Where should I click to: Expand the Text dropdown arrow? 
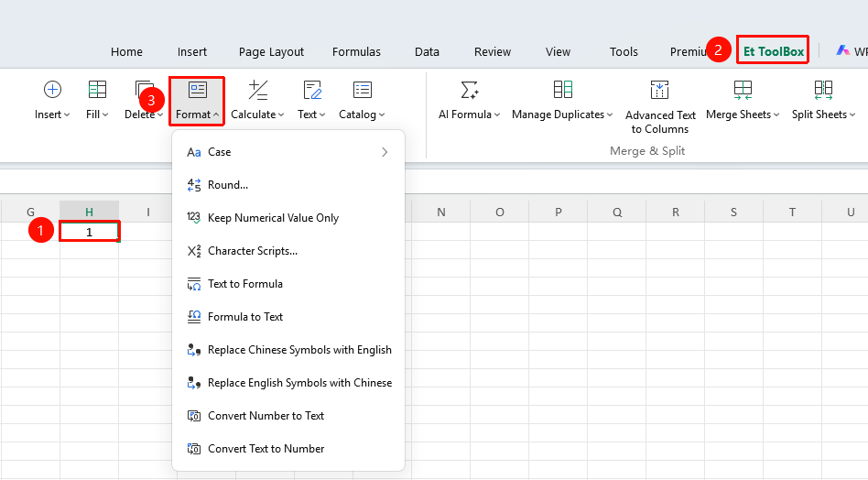click(322, 115)
